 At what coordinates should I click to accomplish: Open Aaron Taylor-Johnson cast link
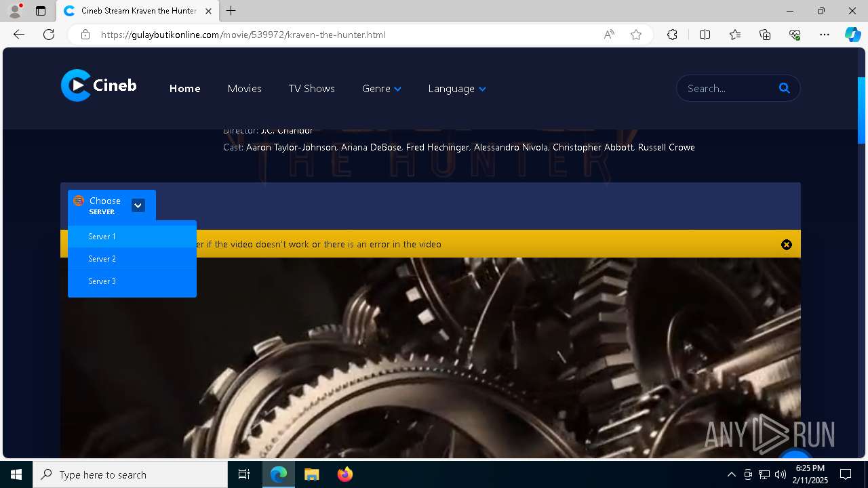click(x=291, y=147)
